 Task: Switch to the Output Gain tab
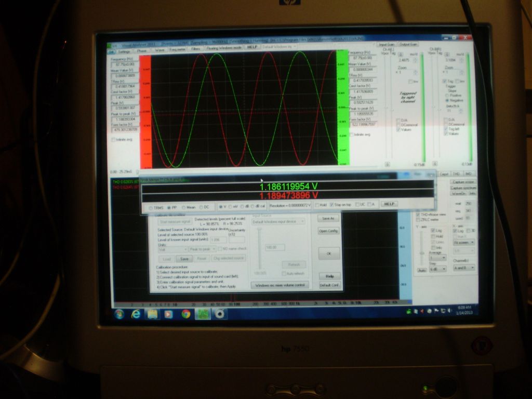click(x=408, y=45)
